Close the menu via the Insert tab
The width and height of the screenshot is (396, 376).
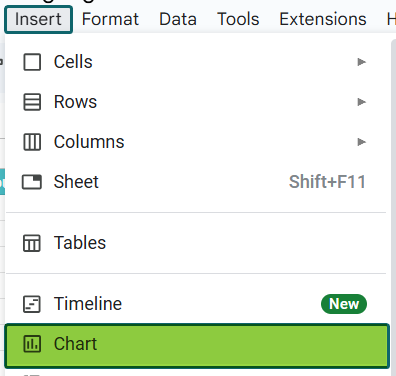point(38,19)
